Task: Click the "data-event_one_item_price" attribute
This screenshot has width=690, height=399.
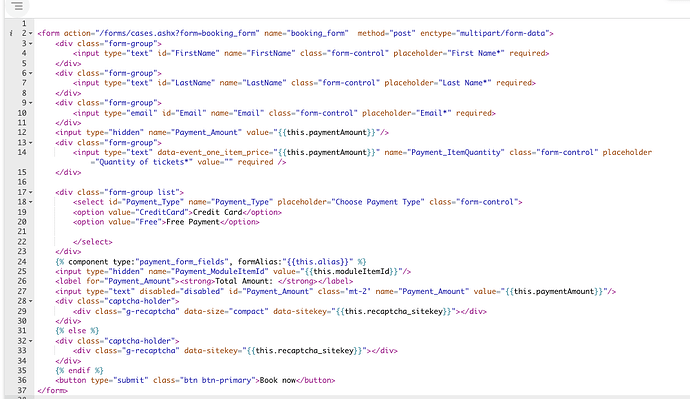Action: click(x=213, y=153)
